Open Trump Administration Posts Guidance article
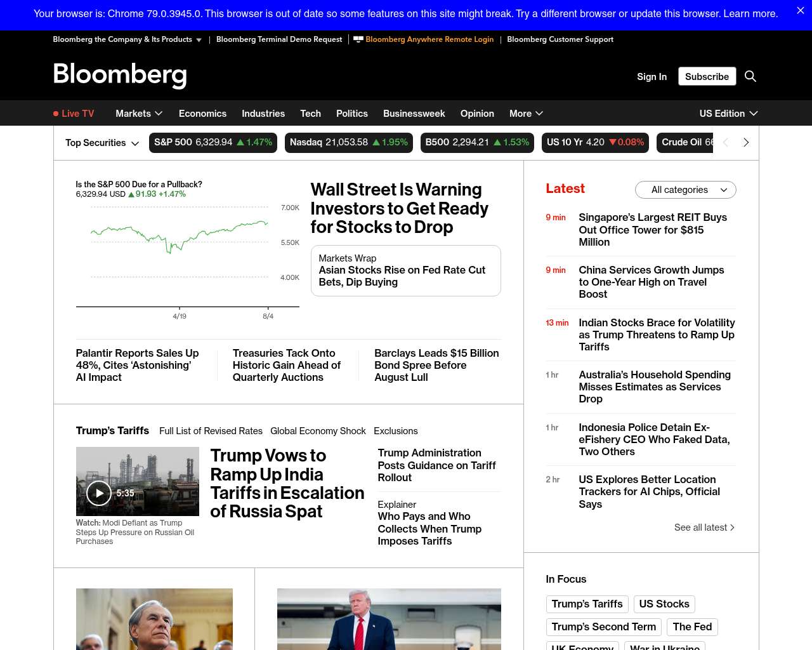Screen dimensions: 812x650 pos(437,465)
